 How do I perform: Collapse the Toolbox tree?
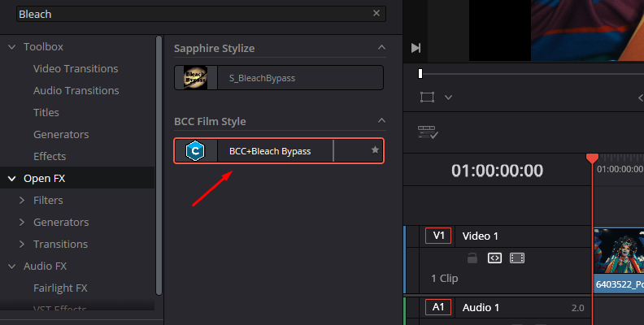coord(12,47)
